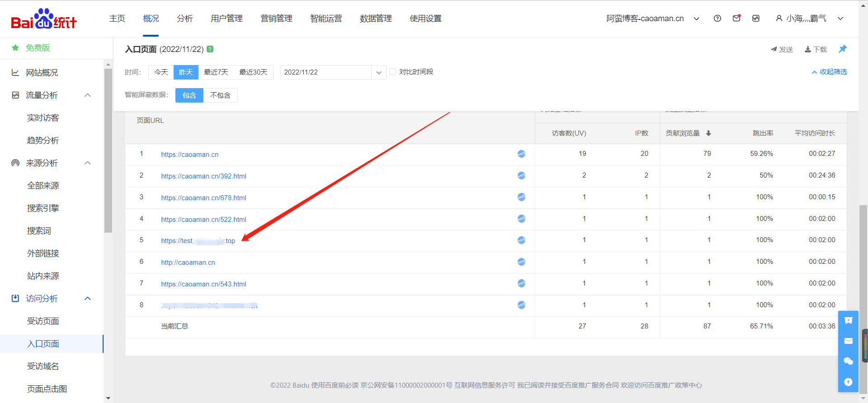This screenshot has height=403, width=868.
Task: Go to 受访页面 in the sidebar
Action: pos(43,321)
